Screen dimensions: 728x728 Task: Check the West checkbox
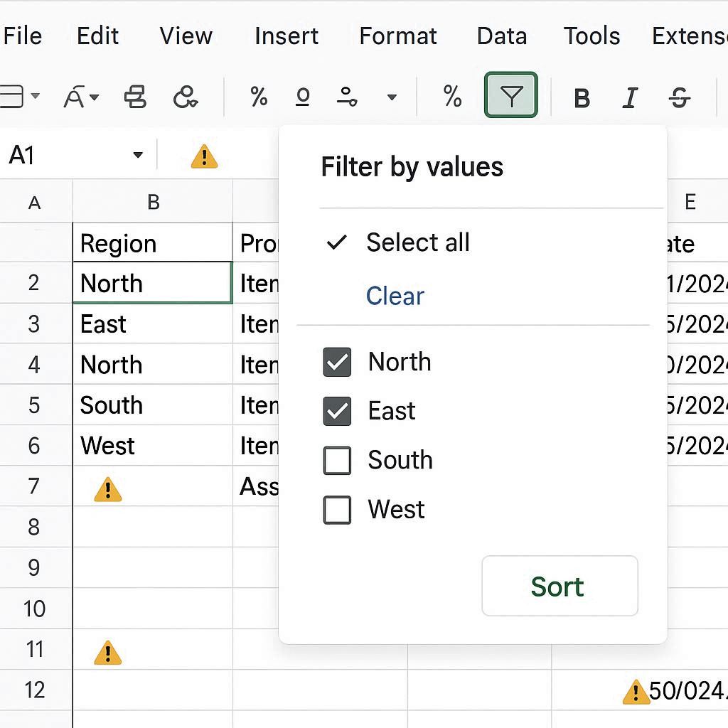point(337,510)
